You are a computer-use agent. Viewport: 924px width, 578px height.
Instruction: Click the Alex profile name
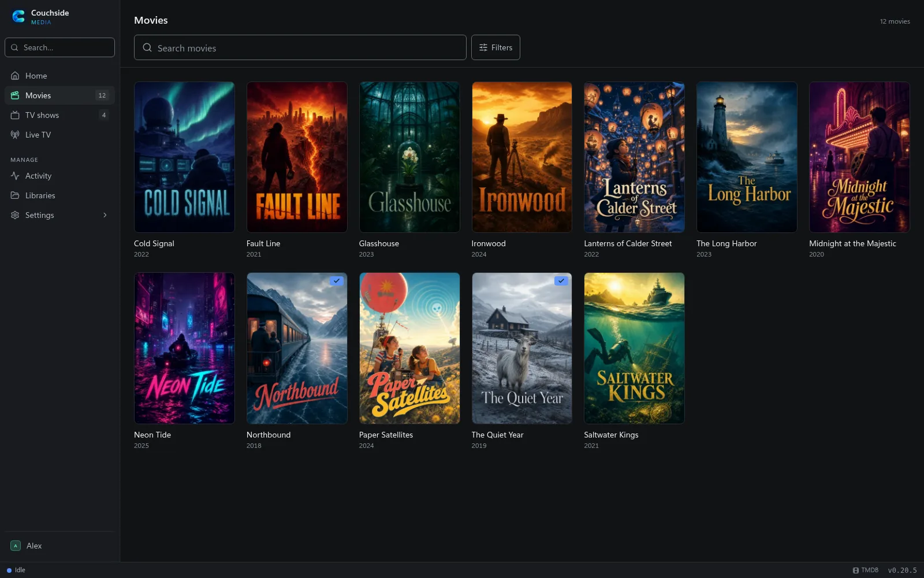[x=34, y=546]
